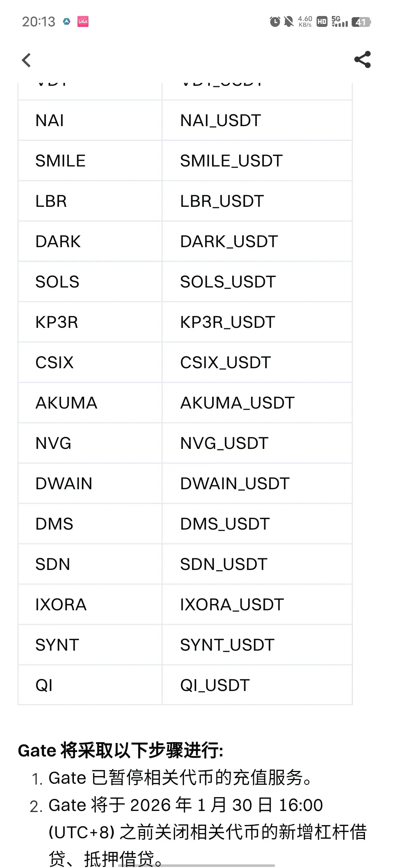Select the NAI_USDT pair cell

click(x=257, y=120)
